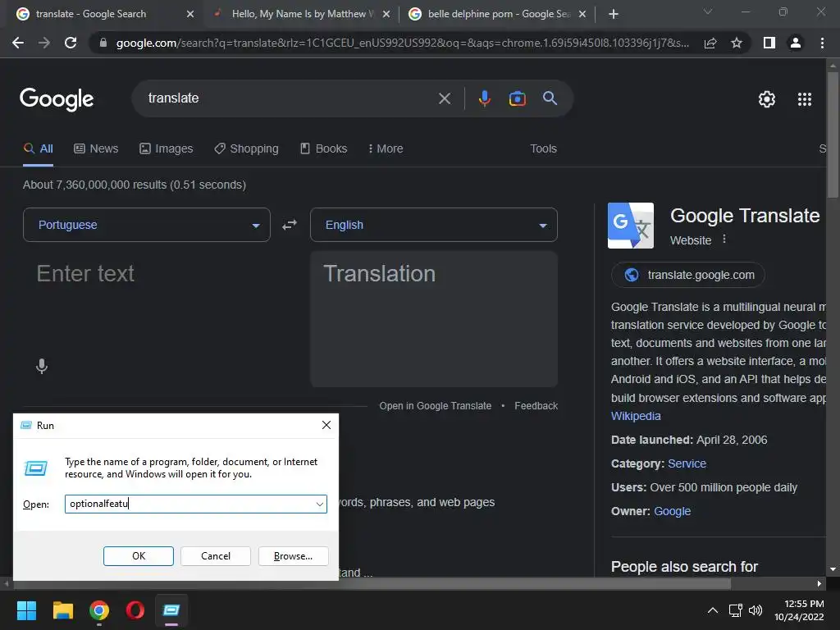Open Google apps grid
840x630 pixels.
point(804,99)
